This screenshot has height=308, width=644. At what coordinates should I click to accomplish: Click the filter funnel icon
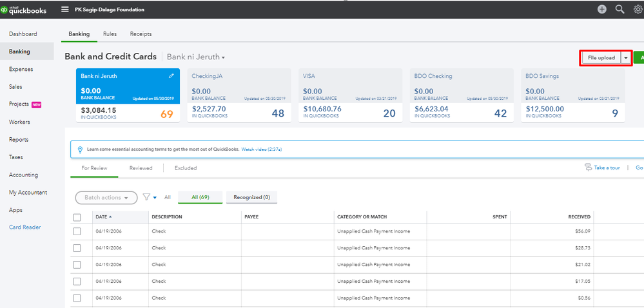click(146, 197)
